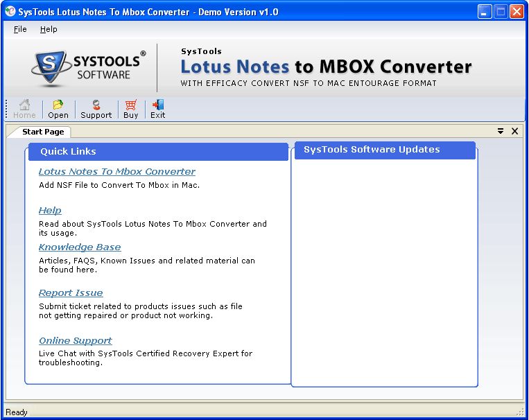The width and height of the screenshot is (529, 420).
Task: Follow the Help quick link
Action: point(50,211)
